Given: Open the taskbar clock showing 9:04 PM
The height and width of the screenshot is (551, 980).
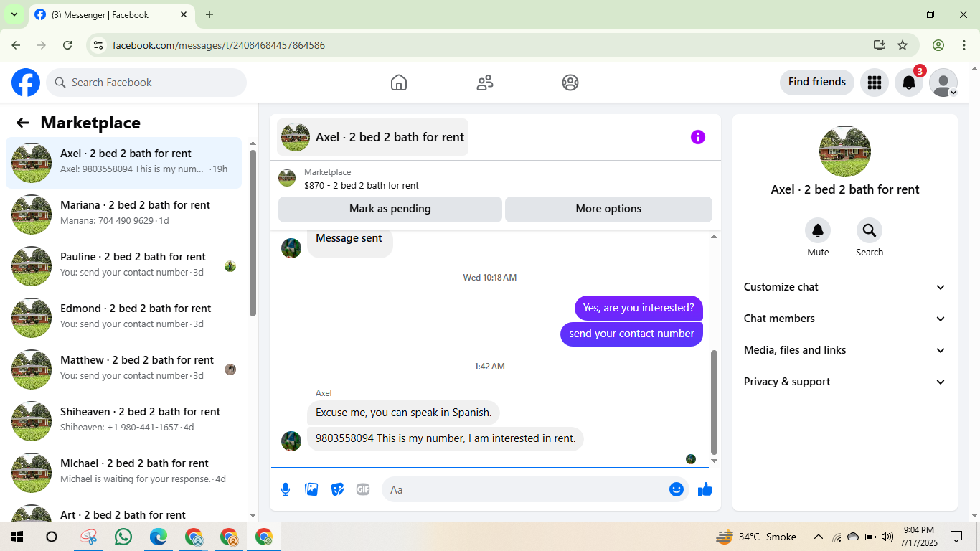Looking at the screenshot, I should coord(918,537).
